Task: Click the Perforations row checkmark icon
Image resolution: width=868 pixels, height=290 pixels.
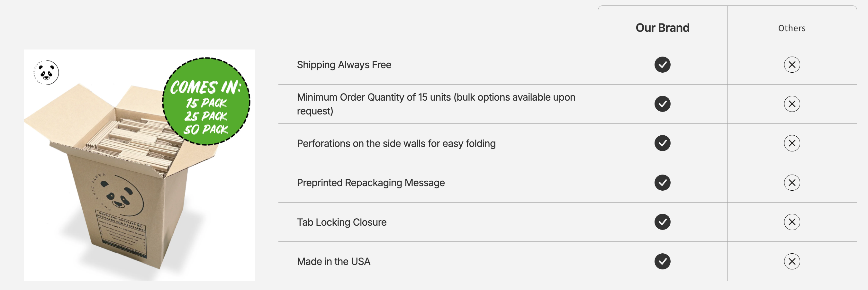Action: coord(662,143)
